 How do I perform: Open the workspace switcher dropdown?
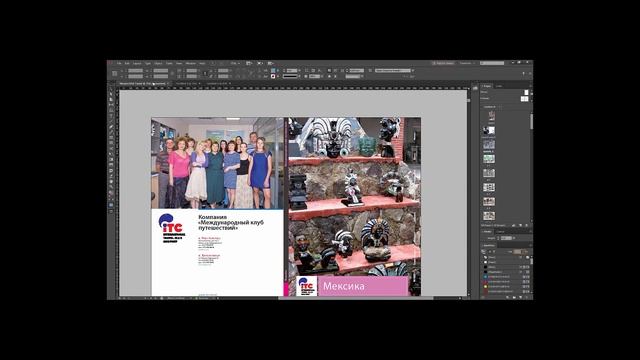[467, 63]
